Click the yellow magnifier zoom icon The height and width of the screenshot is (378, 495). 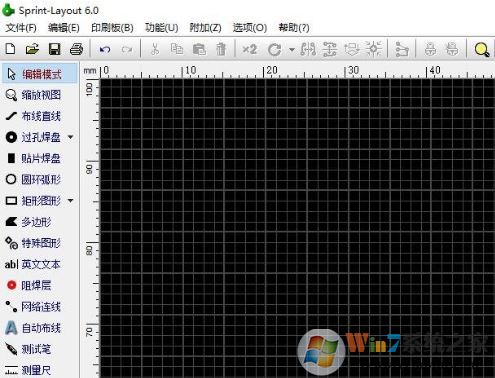click(482, 50)
